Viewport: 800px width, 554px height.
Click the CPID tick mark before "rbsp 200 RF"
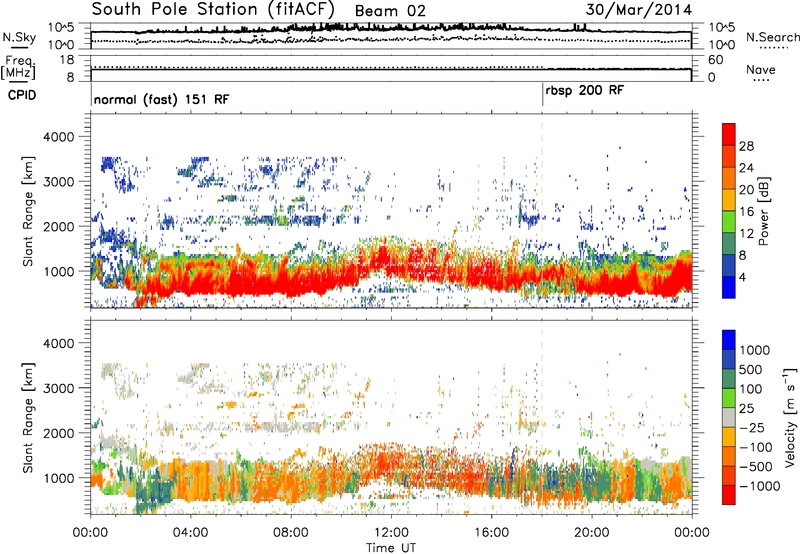pos(542,95)
